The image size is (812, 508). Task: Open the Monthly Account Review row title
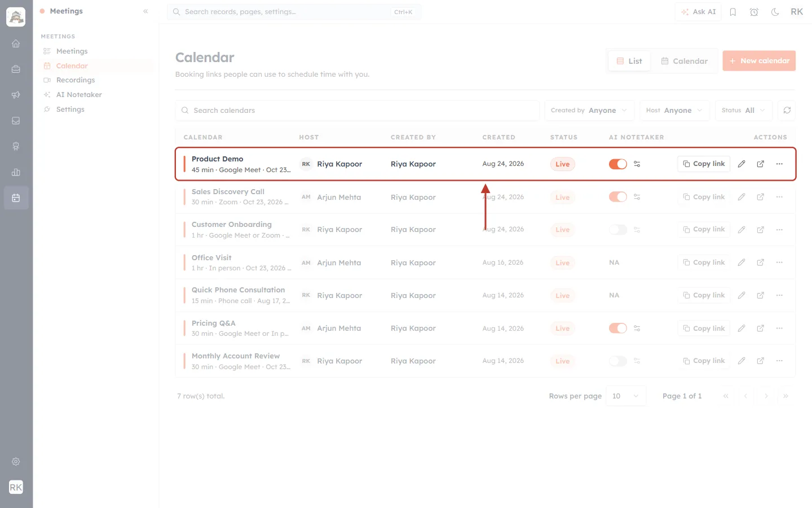236,356
